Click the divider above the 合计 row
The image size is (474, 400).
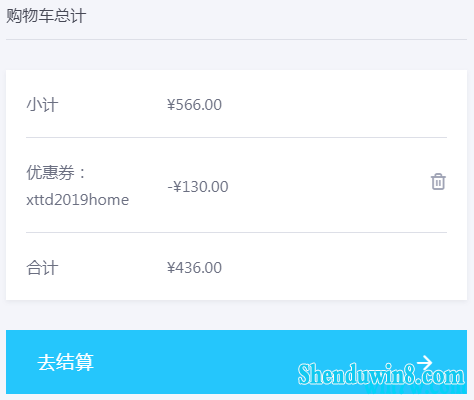tap(236, 232)
